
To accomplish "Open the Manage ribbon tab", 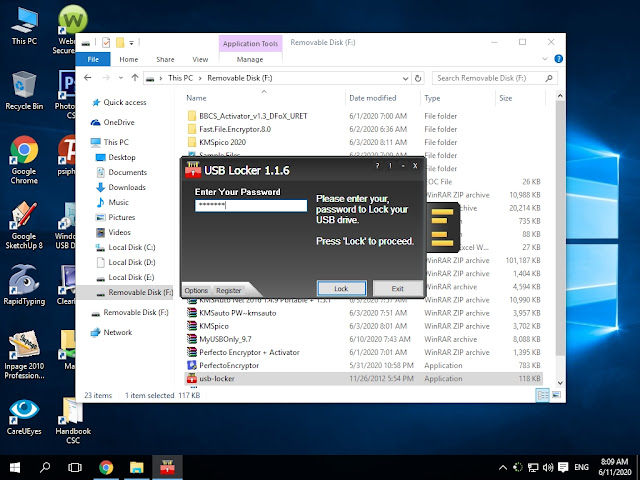I will pyautogui.click(x=250, y=60).
